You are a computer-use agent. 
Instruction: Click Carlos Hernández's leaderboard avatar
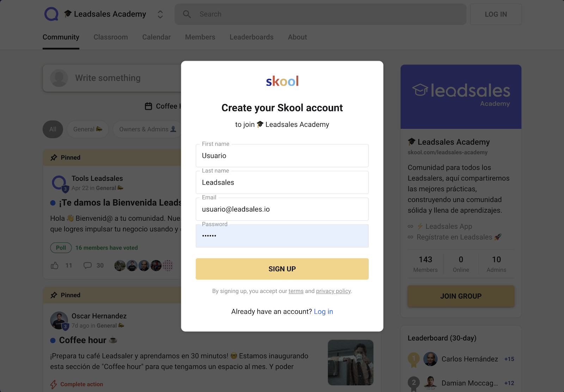(430, 359)
